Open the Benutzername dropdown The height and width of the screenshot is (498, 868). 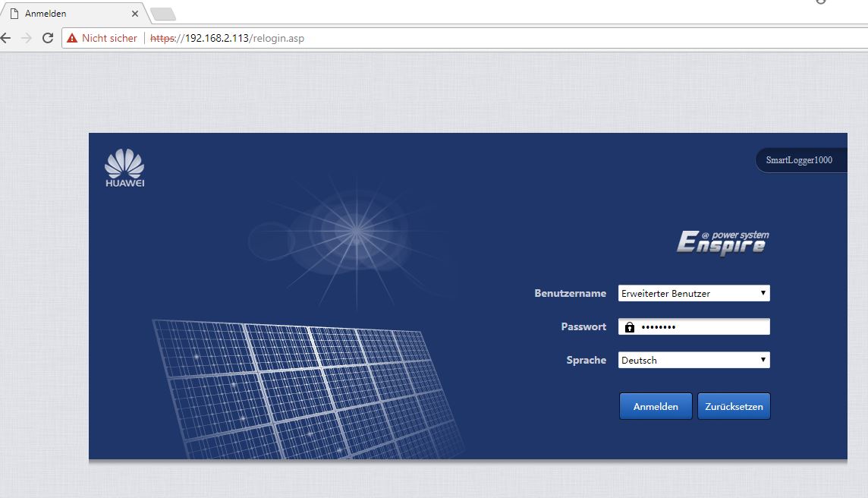point(693,293)
